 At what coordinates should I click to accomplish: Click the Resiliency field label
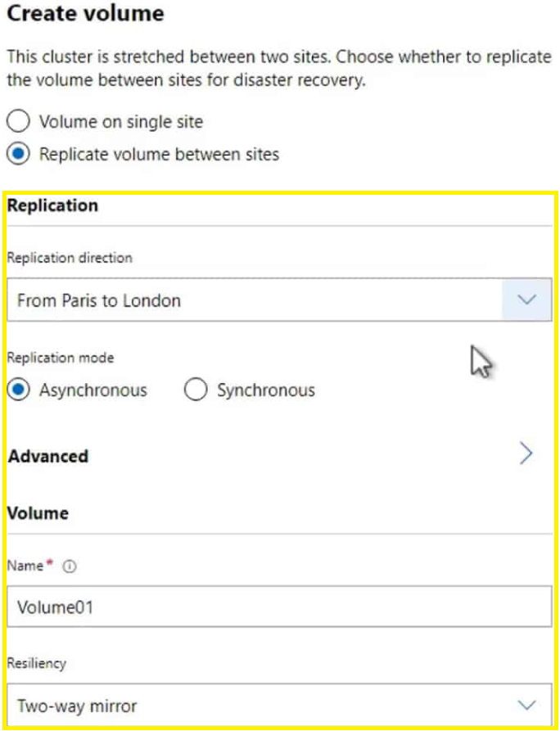coord(36,663)
